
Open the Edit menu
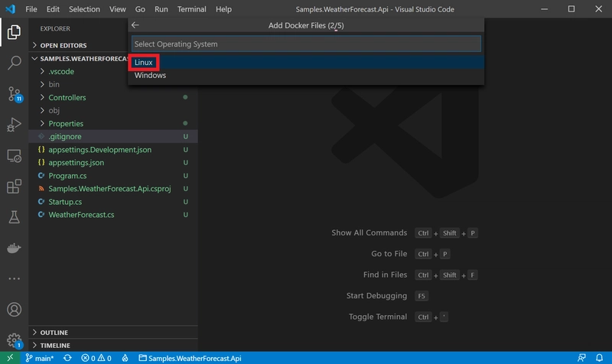[x=53, y=9]
